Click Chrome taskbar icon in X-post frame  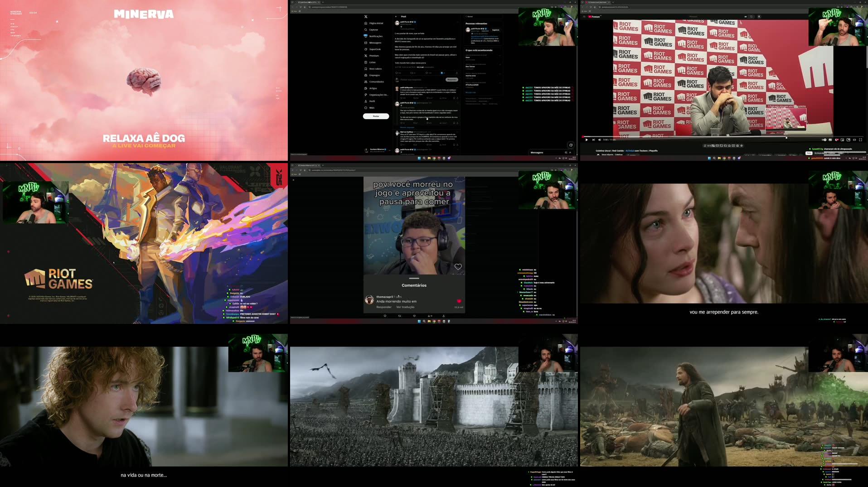click(434, 158)
